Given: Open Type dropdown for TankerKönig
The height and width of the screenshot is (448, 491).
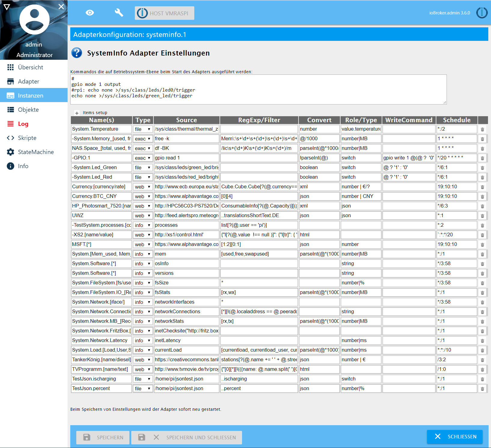Looking at the screenshot, I should [143, 360].
